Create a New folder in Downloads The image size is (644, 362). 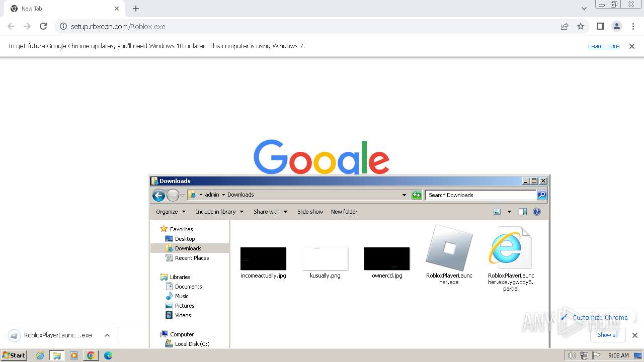click(344, 212)
